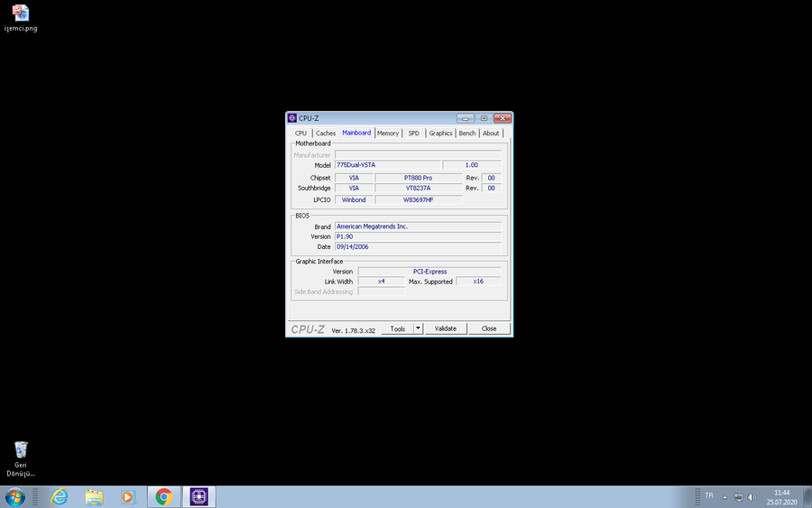Click the empty Manufacturer field
The width and height of the screenshot is (812, 508).
(418, 155)
